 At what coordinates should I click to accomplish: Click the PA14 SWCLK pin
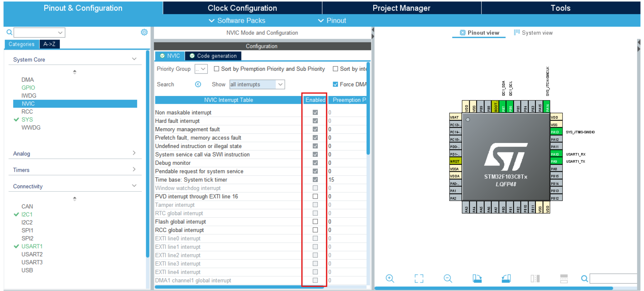547,107
